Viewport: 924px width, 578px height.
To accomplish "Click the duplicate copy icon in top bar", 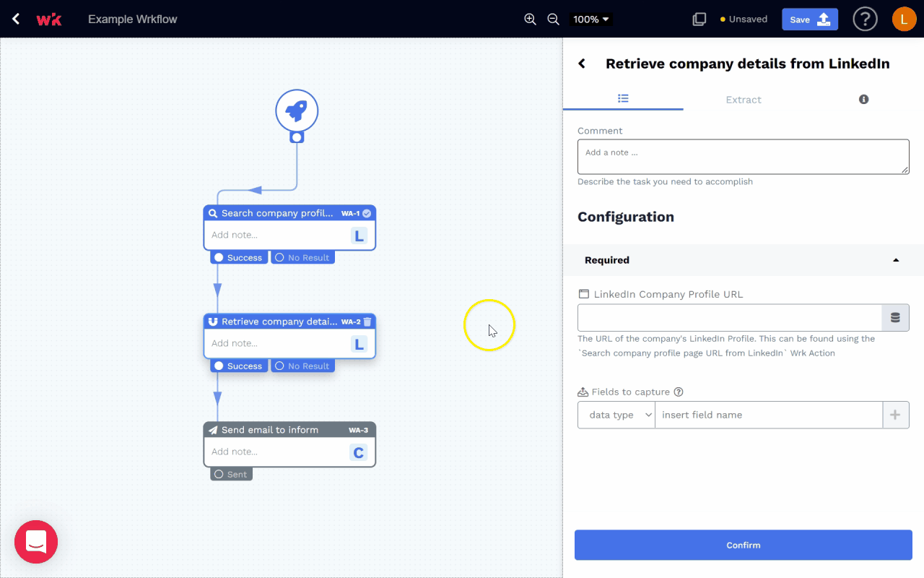I will click(699, 20).
